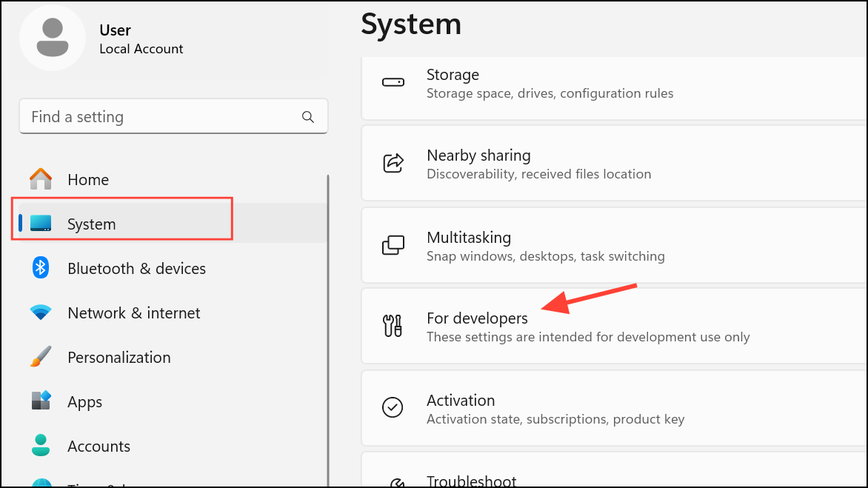
Task: Click the Activation checkmark icon
Action: [393, 408]
